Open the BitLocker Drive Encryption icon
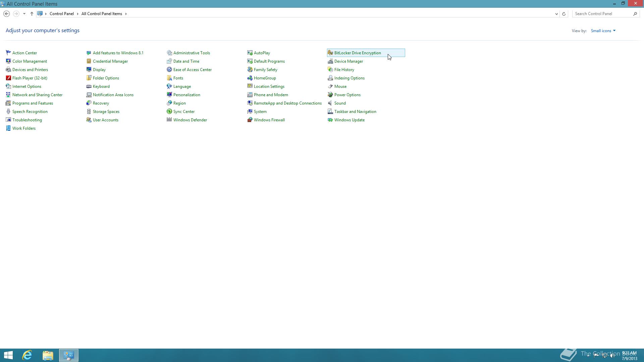Viewport: 644px width, 362px height. click(x=330, y=53)
